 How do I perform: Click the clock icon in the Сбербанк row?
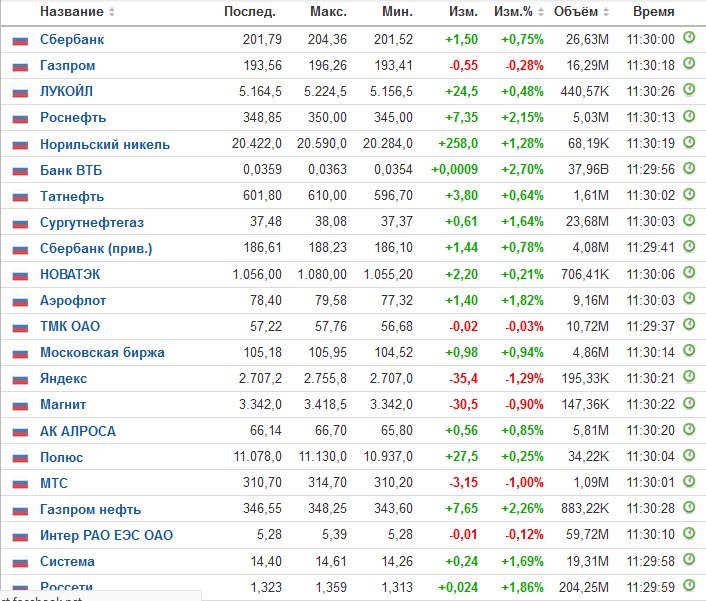click(689, 37)
